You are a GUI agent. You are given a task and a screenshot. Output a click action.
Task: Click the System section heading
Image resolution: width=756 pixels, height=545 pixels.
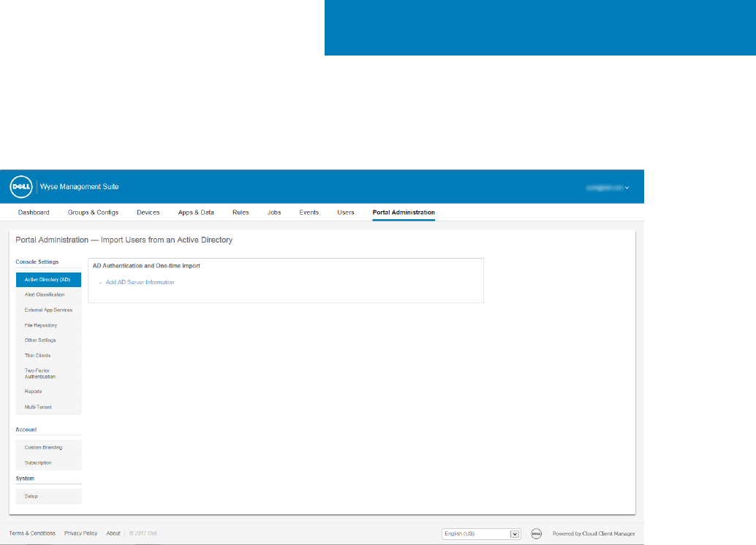pos(25,479)
